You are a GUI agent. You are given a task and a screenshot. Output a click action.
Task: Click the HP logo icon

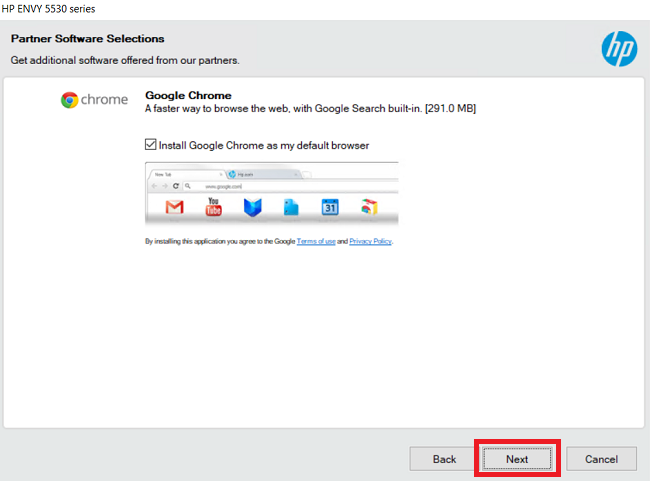[x=619, y=49]
